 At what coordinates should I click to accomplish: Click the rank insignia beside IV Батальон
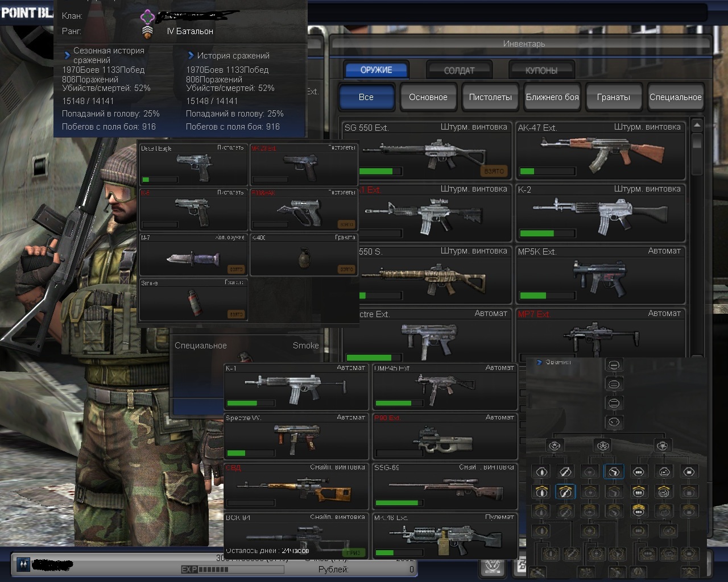pyautogui.click(x=148, y=31)
